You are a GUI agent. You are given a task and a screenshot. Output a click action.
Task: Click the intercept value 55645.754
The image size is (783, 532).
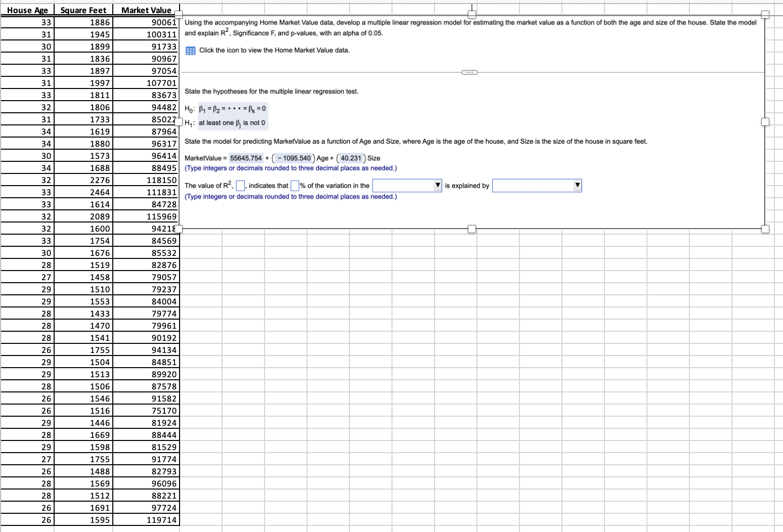(x=246, y=158)
